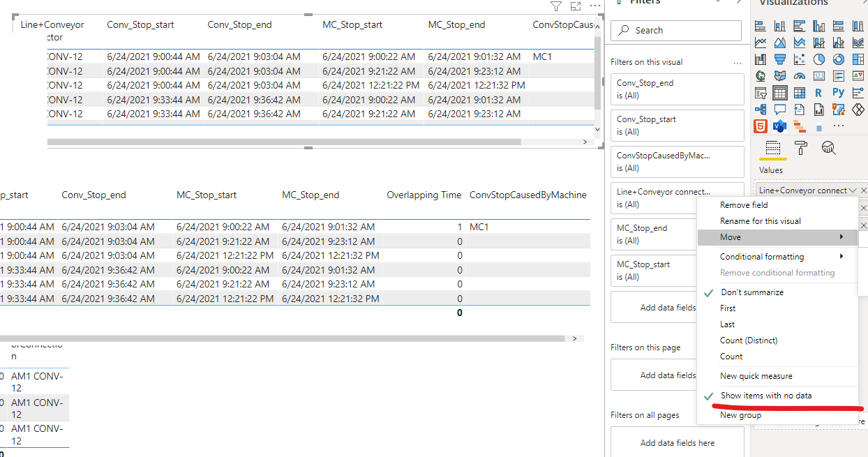The height and width of the screenshot is (457, 868).
Task: Remove Line+Conveyor connect field with X
Action: (864, 190)
